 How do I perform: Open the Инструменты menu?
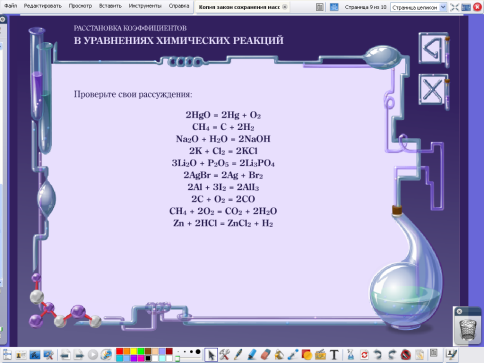coord(145,6)
